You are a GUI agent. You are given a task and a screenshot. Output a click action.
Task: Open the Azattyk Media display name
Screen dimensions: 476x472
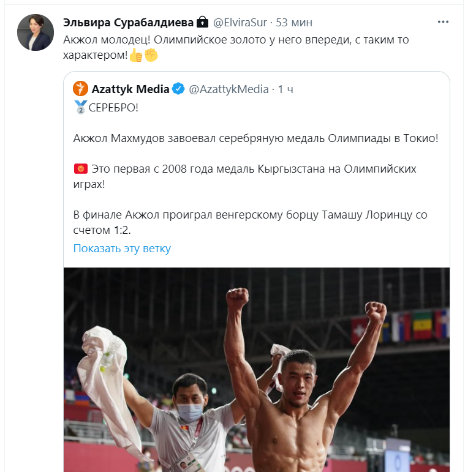(x=130, y=89)
